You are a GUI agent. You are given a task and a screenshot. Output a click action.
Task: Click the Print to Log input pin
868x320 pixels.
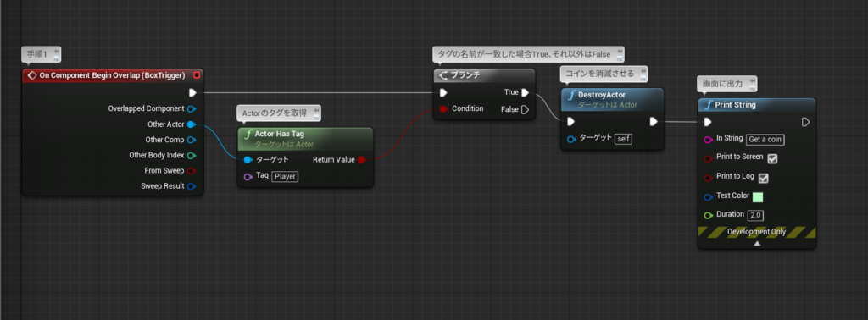[708, 178]
